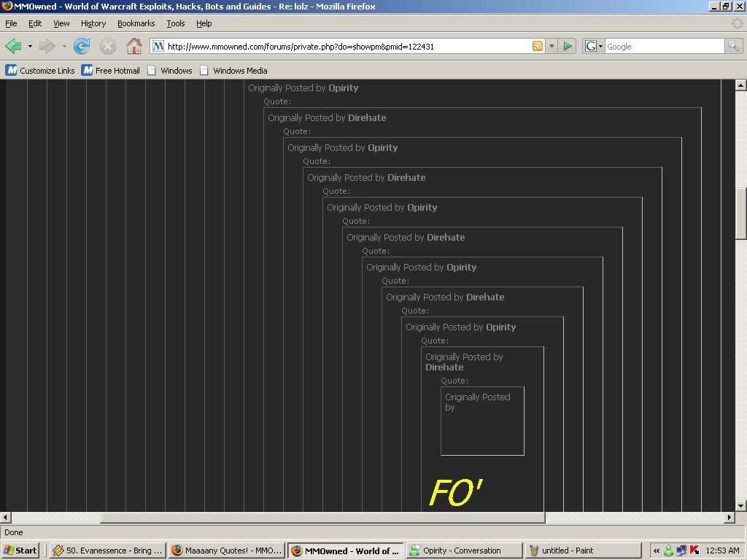Click the address bar URL field
747x560 pixels.
(348, 46)
